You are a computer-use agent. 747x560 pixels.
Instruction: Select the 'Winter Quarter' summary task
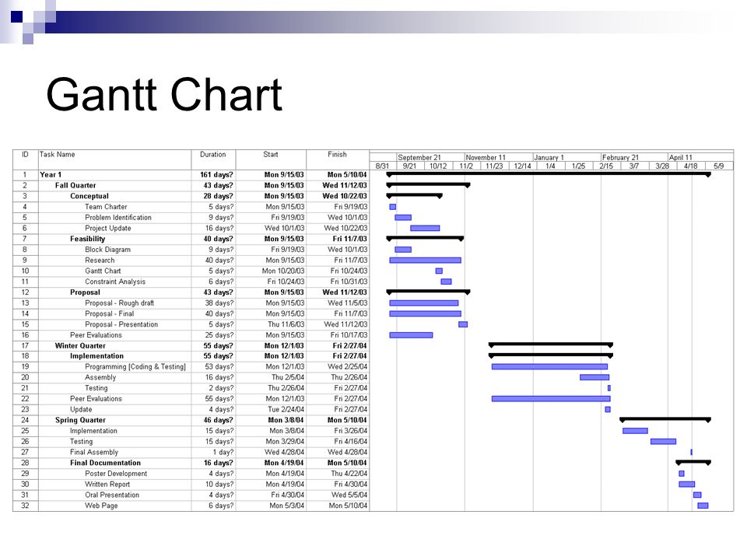point(80,345)
